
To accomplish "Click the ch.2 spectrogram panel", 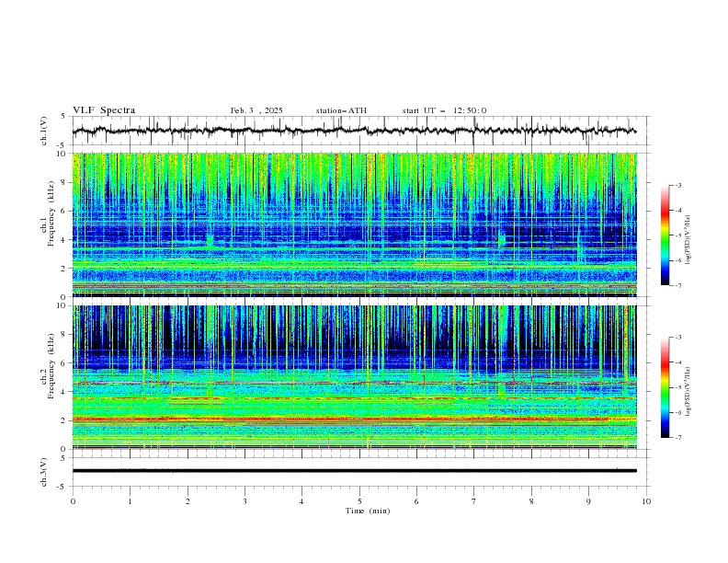I will pos(355,377).
